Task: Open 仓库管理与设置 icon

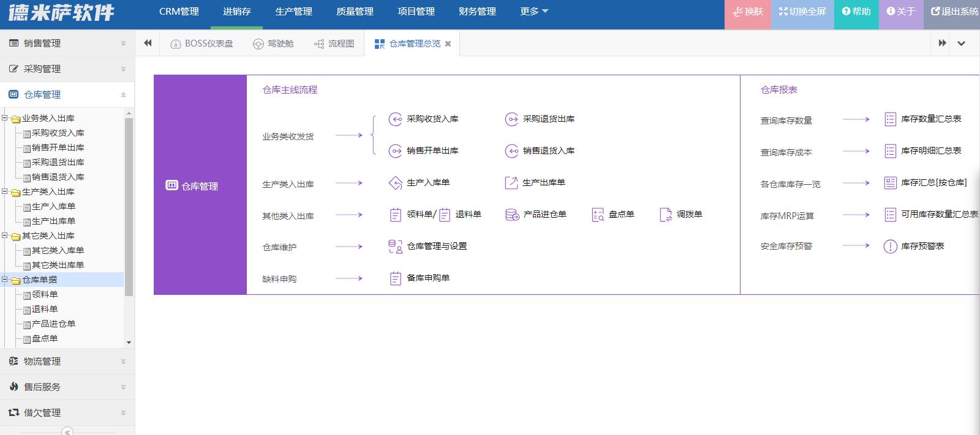Action: [x=395, y=247]
